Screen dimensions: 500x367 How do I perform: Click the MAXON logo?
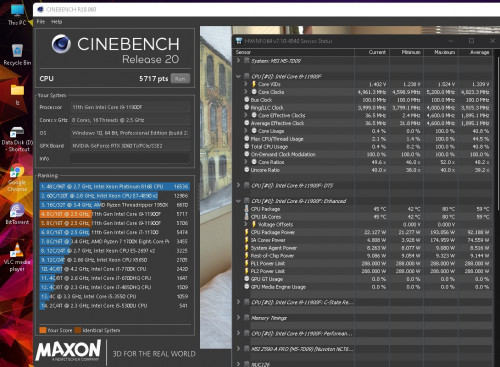pyautogui.click(x=68, y=350)
